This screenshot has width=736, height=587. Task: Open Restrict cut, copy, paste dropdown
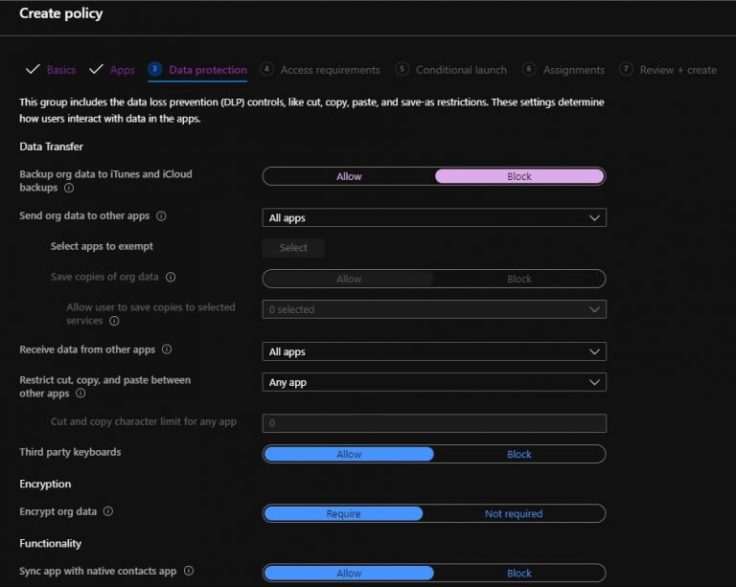tap(434, 382)
